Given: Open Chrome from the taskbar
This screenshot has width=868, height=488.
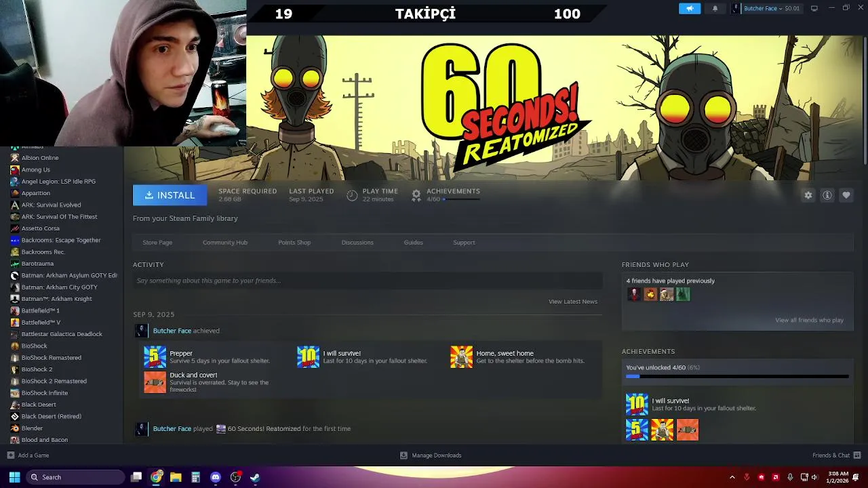Looking at the screenshot, I should 157,477.
